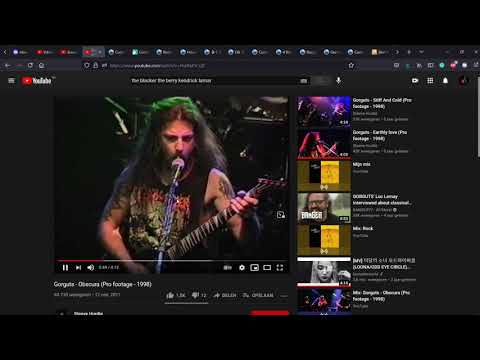Open the LOONA/ODD EYE CIRCLE MV thumbnail

324,272
